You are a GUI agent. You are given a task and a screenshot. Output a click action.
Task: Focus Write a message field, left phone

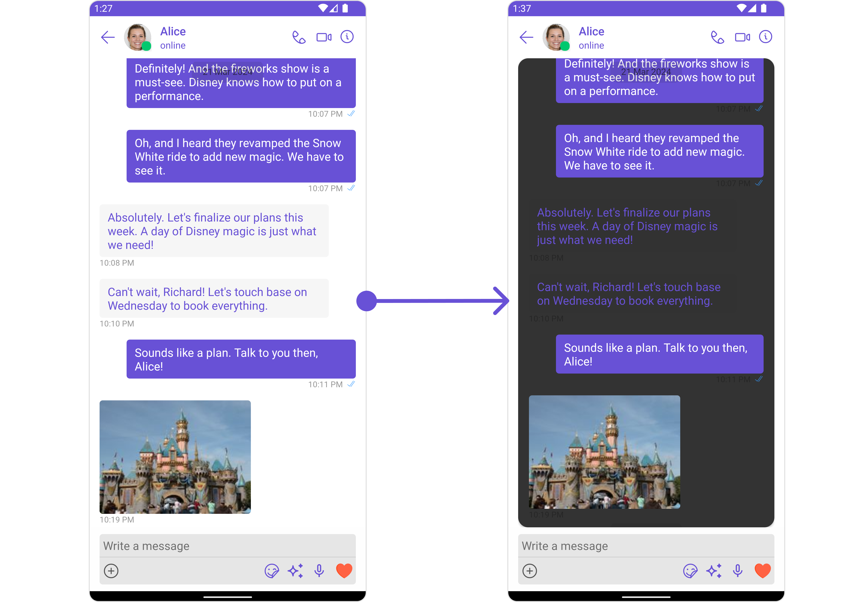pyautogui.click(x=228, y=545)
